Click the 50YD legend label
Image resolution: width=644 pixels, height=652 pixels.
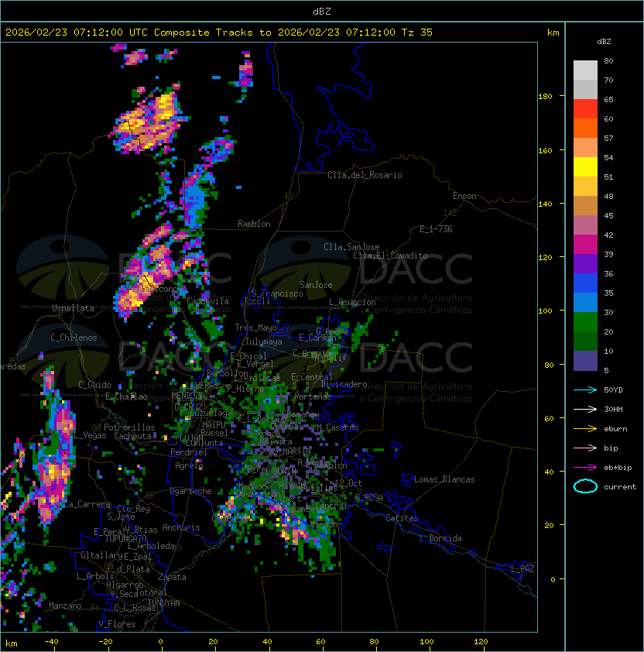coord(613,390)
